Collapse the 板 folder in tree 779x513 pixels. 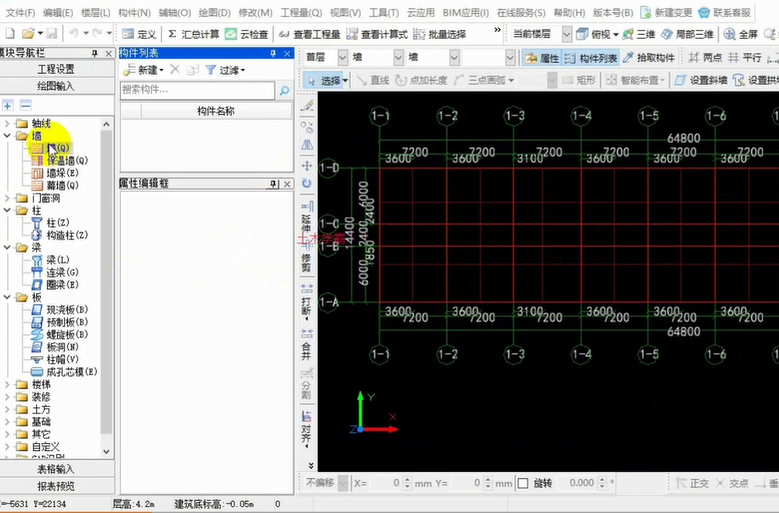click(7, 297)
